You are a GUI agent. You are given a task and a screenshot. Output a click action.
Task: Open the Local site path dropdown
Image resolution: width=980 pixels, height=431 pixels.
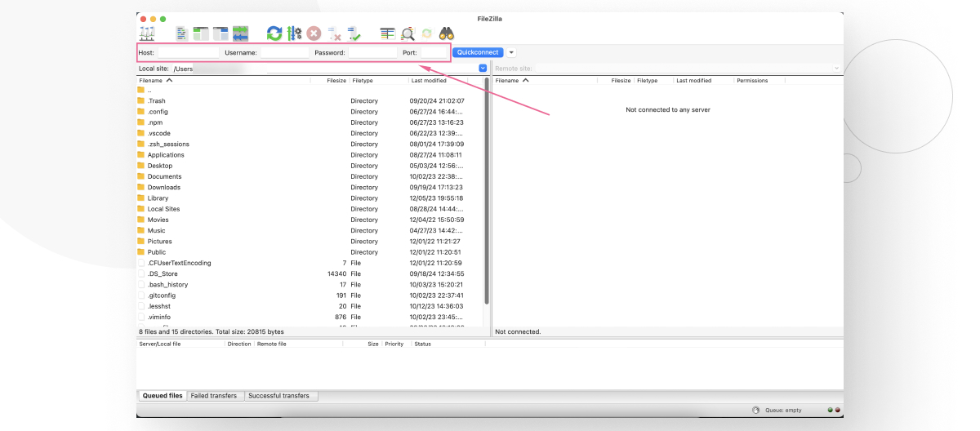483,69
